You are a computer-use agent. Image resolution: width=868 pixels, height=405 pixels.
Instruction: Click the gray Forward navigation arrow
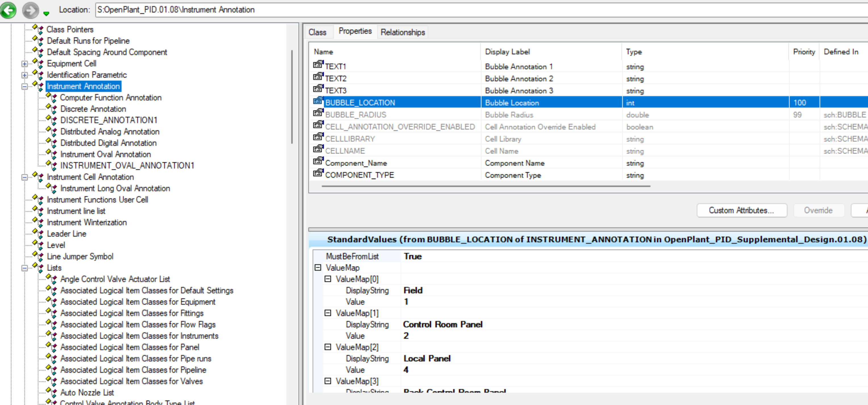tap(30, 10)
